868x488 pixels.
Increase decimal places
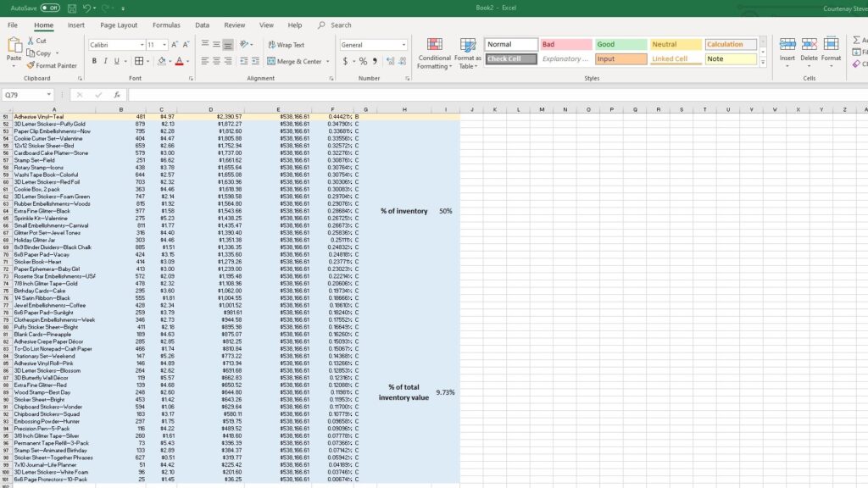pos(388,59)
